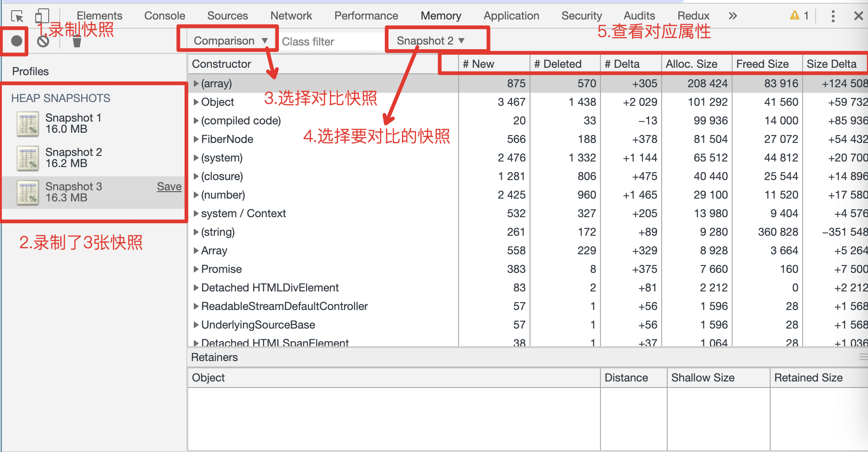Sort by the Freed Size column
Screen dimensions: 868x452
tap(767, 64)
